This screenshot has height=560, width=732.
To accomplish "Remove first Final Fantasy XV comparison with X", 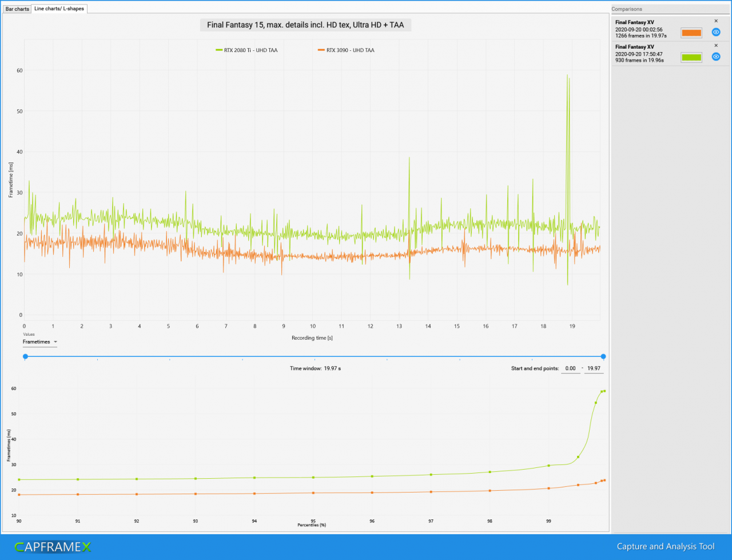I will [715, 21].
